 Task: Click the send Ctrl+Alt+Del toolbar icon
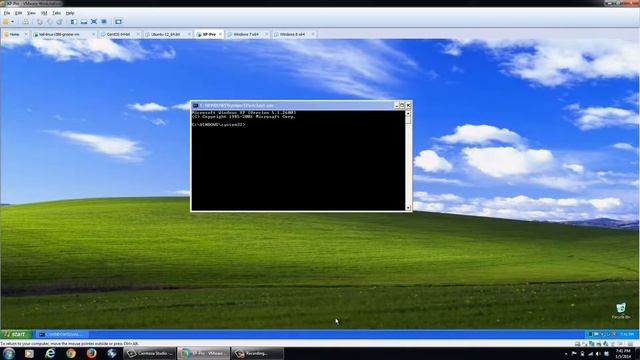pyautogui.click(x=26, y=22)
